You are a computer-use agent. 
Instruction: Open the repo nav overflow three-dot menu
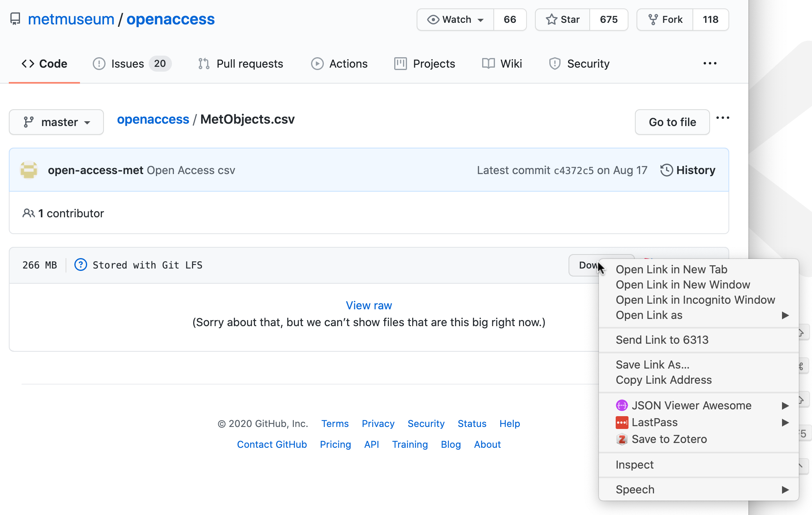[710, 64]
